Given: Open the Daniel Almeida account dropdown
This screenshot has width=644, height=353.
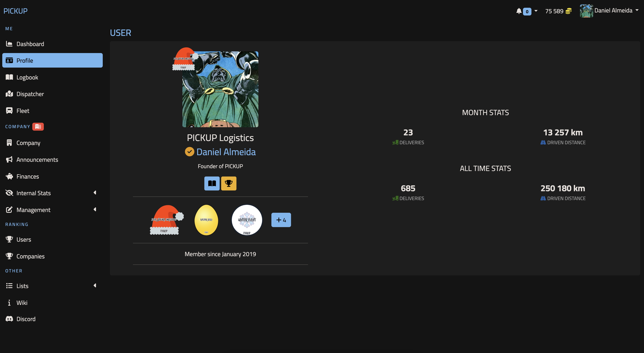Looking at the screenshot, I should pyautogui.click(x=613, y=11).
